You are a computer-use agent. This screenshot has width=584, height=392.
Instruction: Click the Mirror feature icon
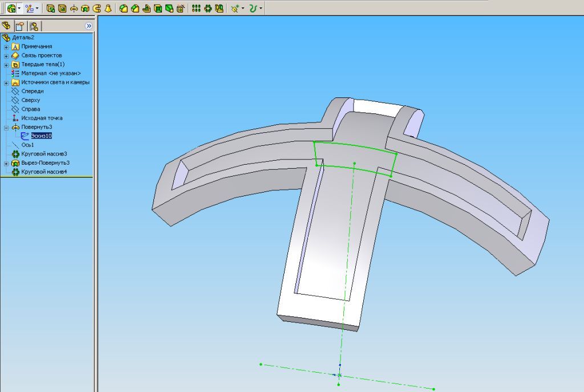[x=219, y=9]
